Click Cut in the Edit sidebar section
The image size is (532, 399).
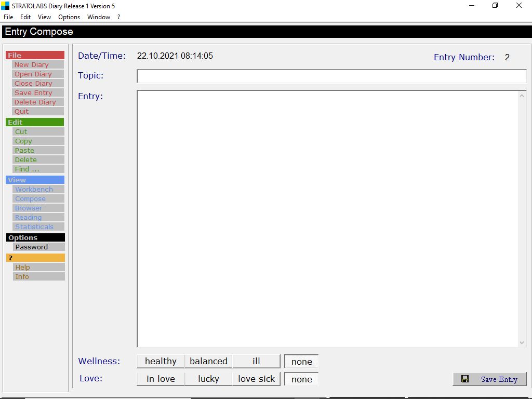click(x=38, y=131)
